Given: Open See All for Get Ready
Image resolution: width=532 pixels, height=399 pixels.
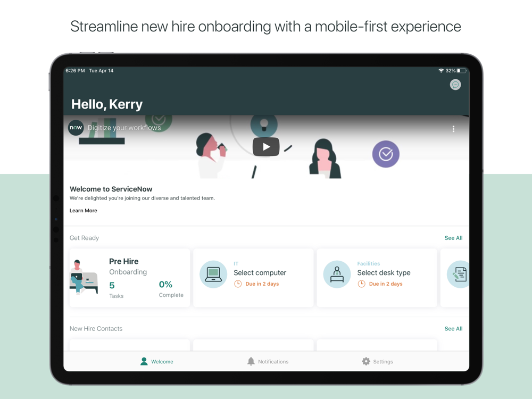Looking at the screenshot, I should point(453,238).
